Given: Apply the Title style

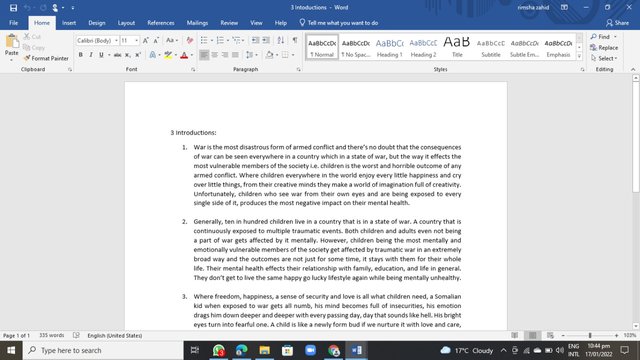Looking at the screenshot, I should (x=457, y=47).
